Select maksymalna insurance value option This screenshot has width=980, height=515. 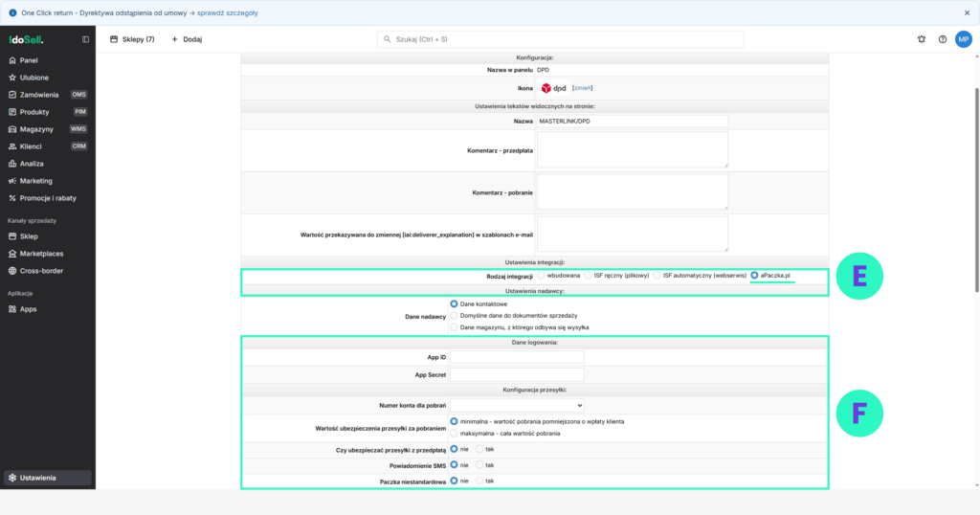[x=454, y=433]
